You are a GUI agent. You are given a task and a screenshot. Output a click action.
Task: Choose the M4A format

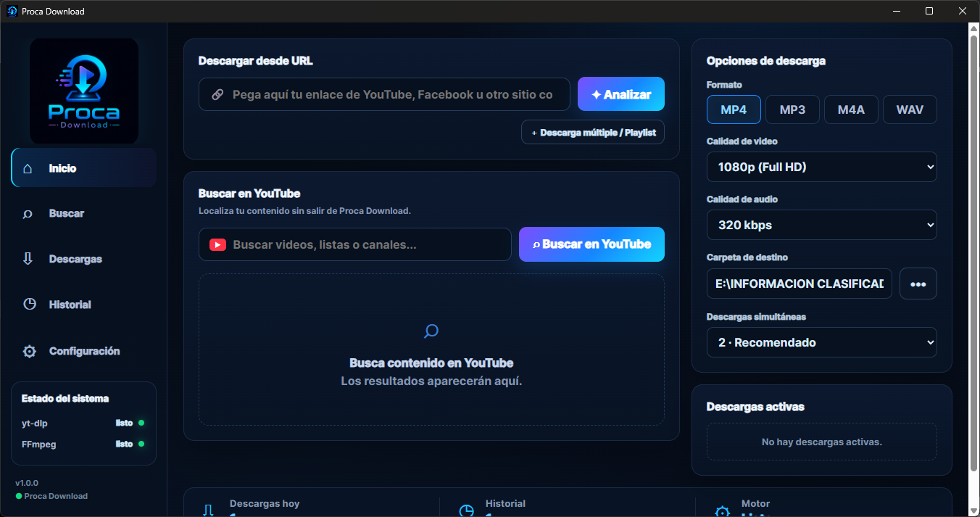pos(851,109)
